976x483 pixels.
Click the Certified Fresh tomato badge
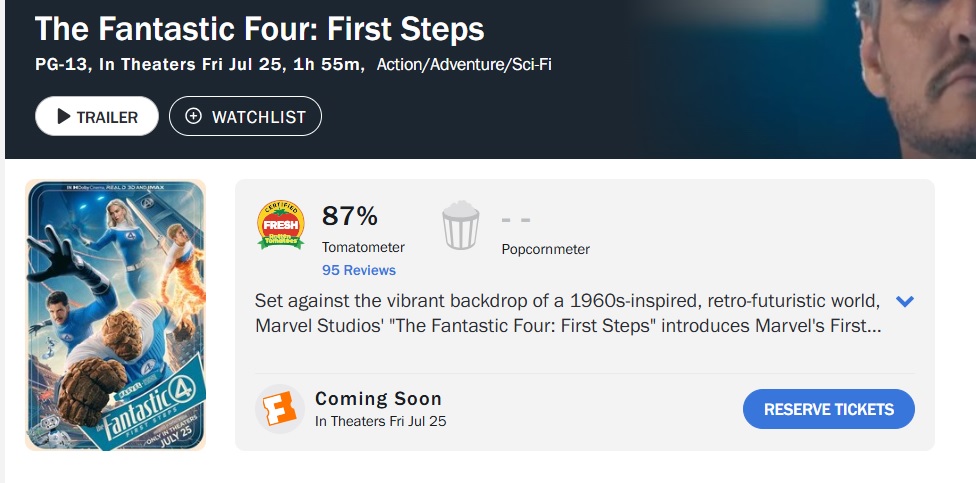(x=281, y=225)
